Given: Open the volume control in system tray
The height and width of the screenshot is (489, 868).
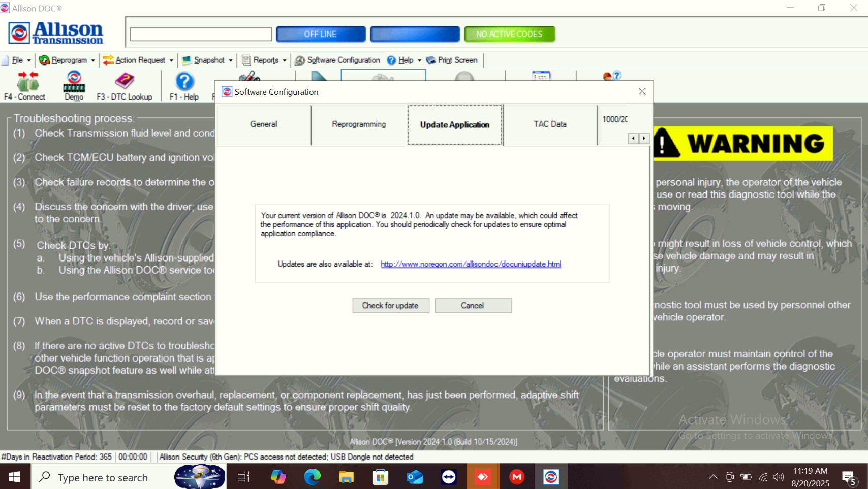Looking at the screenshot, I should tap(779, 477).
